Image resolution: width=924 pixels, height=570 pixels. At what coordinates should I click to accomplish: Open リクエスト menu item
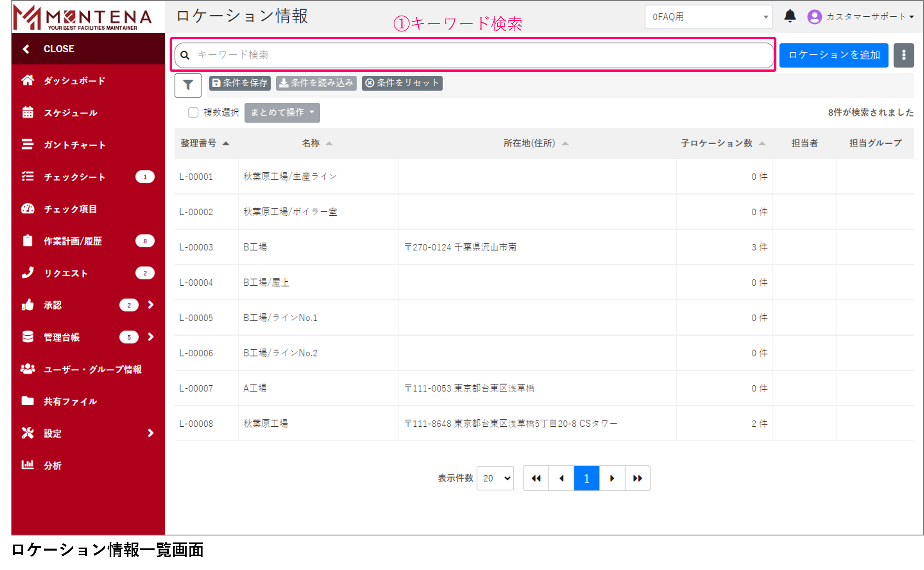click(x=66, y=273)
